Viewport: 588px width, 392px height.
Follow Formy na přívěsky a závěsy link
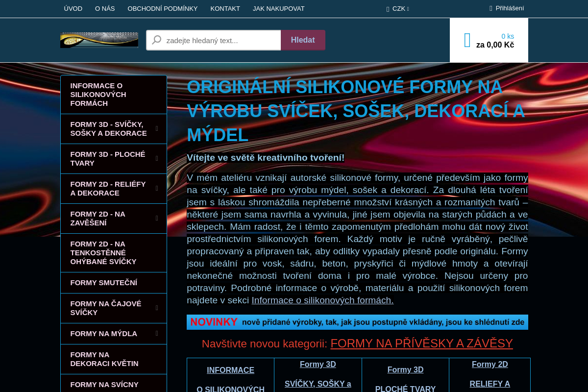421,343
